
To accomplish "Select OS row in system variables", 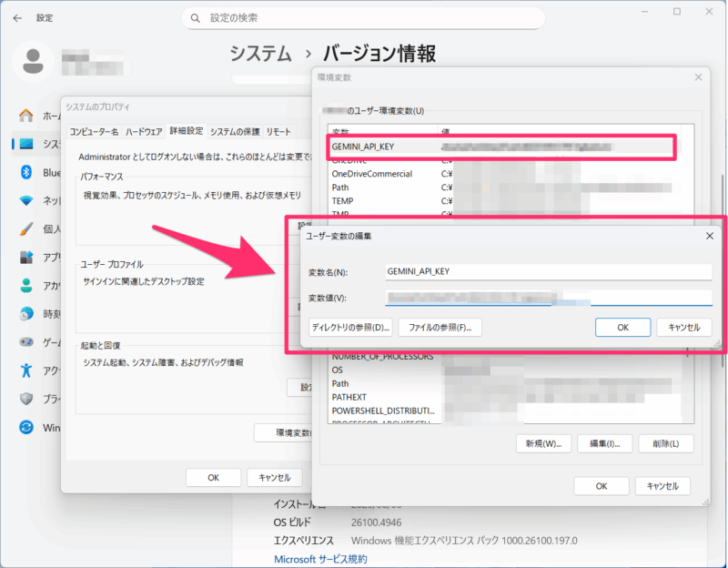I will point(506,370).
